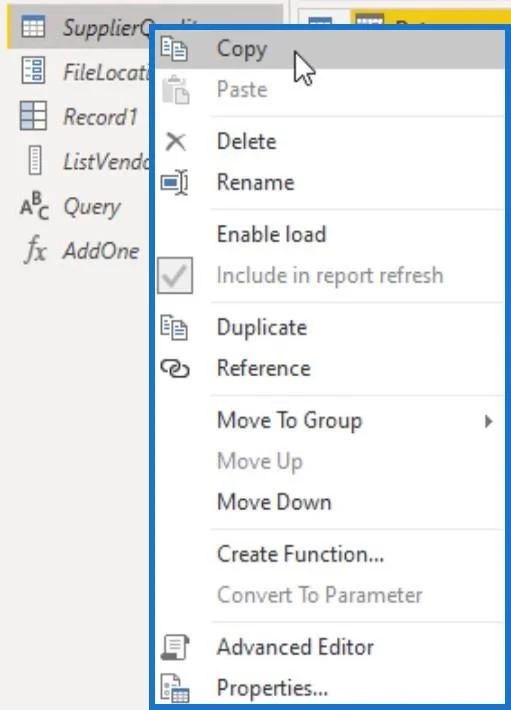511x710 pixels.
Task: Select the FileLocation query item
Action: coord(78,72)
